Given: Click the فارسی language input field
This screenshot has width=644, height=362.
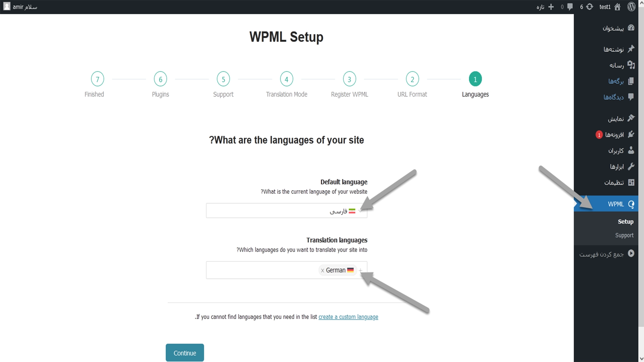Looking at the screenshot, I should pyautogui.click(x=287, y=211).
